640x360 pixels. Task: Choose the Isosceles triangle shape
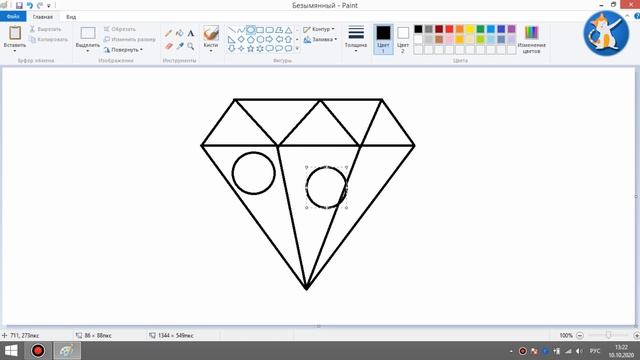coord(289,30)
